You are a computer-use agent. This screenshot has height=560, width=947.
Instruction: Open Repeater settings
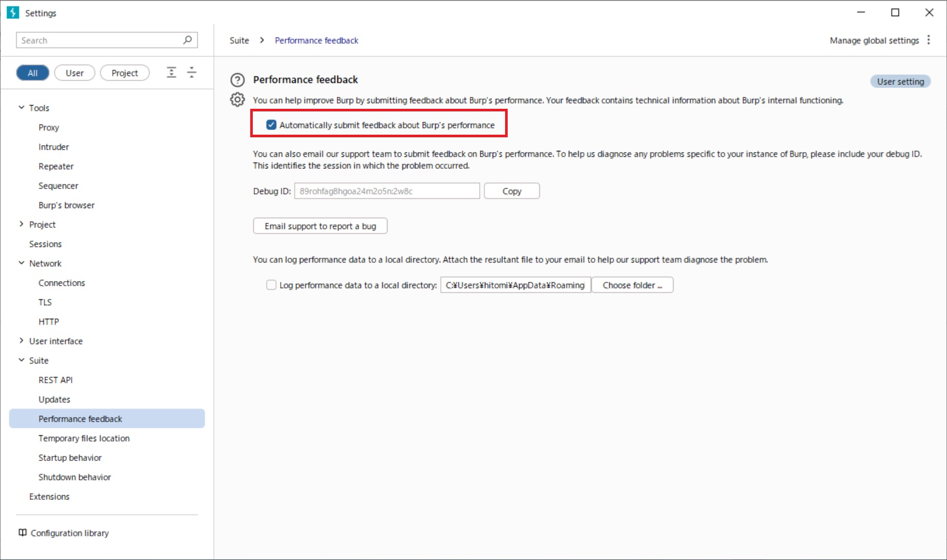tap(56, 166)
